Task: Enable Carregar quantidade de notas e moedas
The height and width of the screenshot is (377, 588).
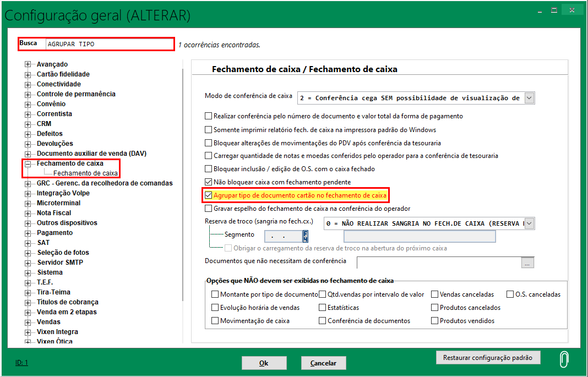Action: point(208,156)
